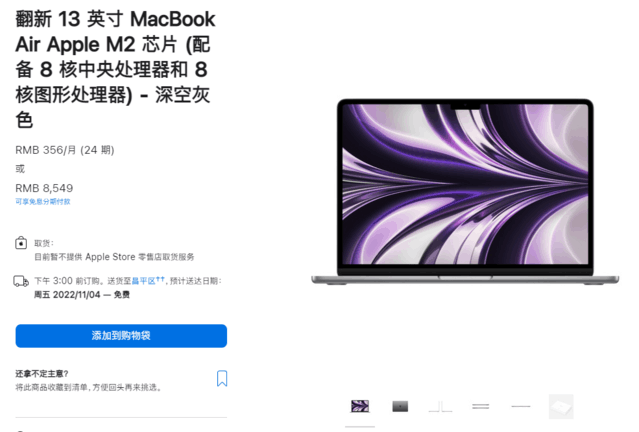Change delivery area via 昌平区 link
Screen dimensions: 639x432
pos(143,281)
